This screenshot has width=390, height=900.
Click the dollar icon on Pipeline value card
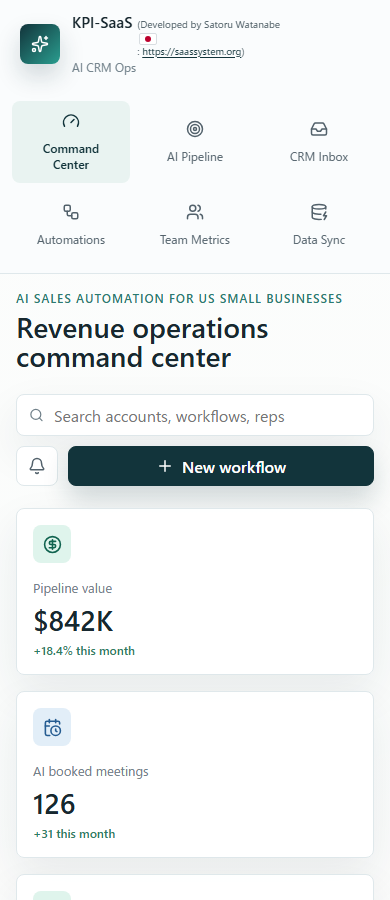pyautogui.click(x=52, y=544)
